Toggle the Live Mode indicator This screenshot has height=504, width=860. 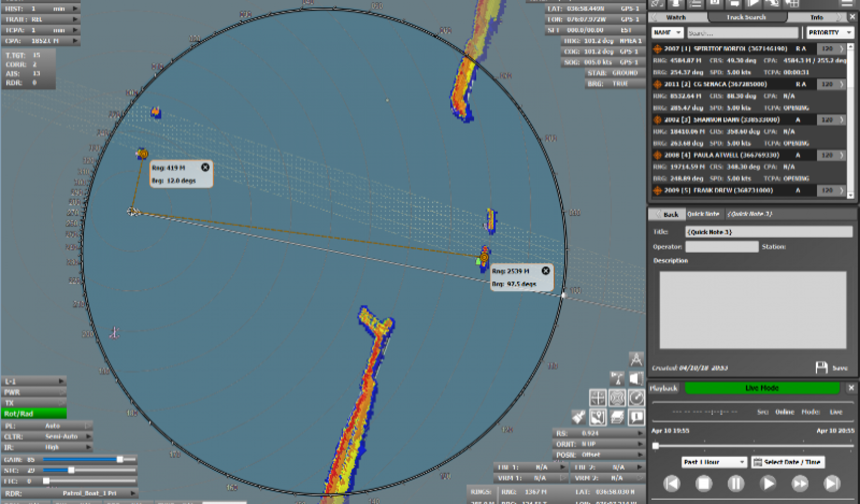(x=762, y=388)
